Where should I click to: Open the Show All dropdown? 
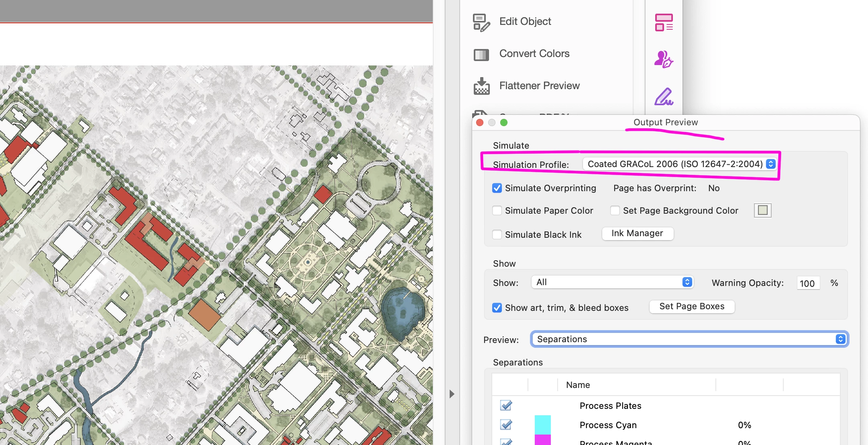tap(612, 282)
